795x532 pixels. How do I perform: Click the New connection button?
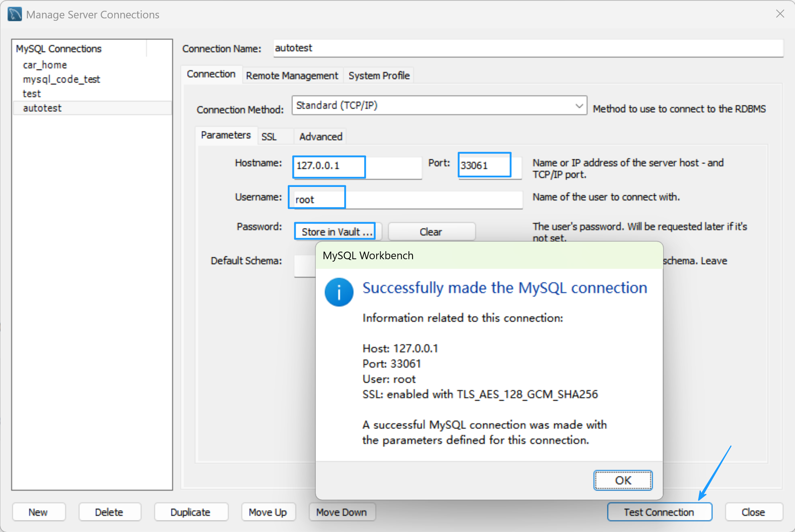click(38, 512)
